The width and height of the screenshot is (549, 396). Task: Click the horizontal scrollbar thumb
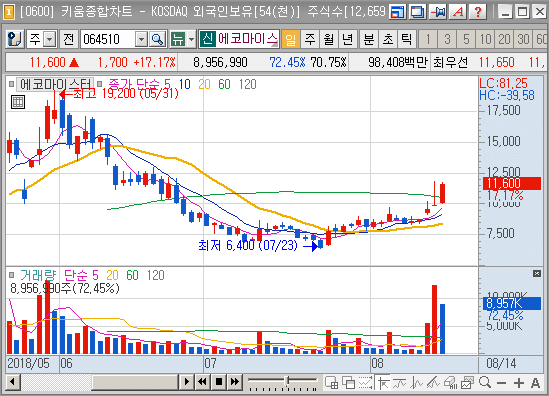tap(135, 382)
